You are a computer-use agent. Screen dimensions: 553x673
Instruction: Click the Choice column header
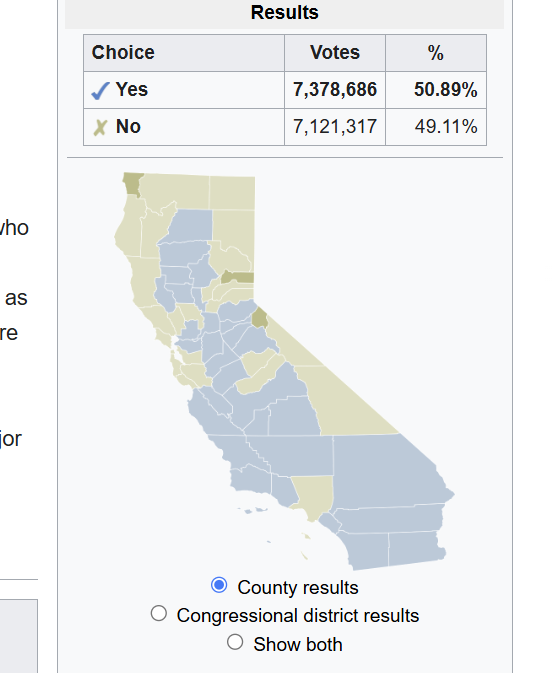pos(184,53)
